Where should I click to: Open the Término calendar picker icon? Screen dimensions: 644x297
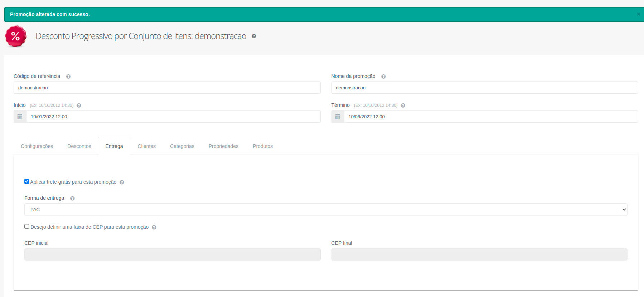click(x=338, y=117)
